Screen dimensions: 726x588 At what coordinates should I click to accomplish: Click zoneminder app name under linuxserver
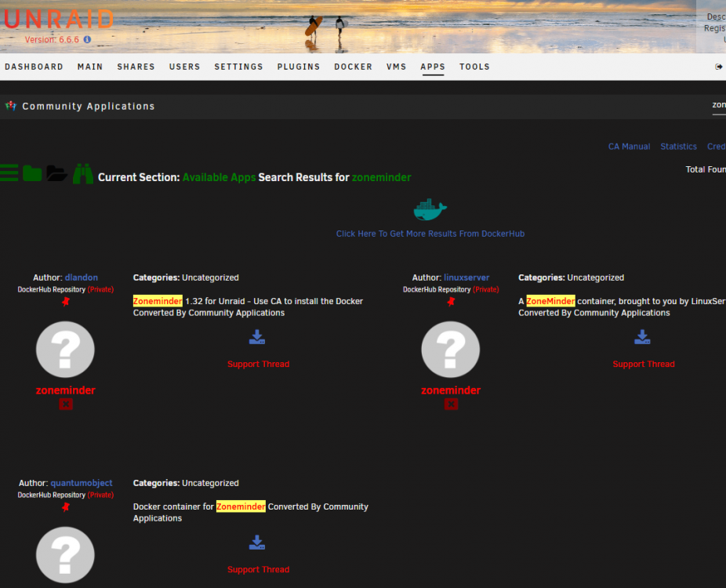pyautogui.click(x=451, y=390)
